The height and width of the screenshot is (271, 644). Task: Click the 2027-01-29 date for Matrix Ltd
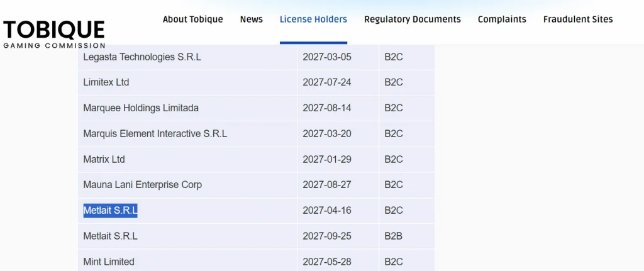pyautogui.click(x=327, y=159)
